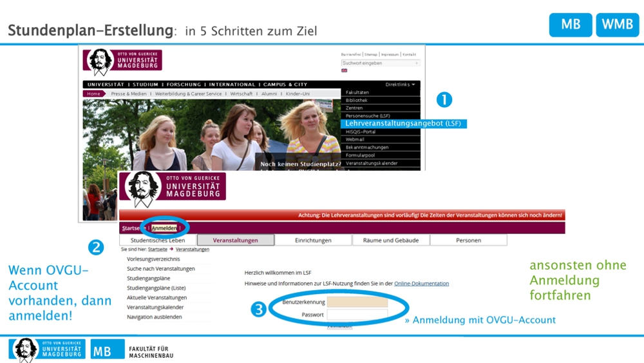Click the Barrierefrei link
Viewport: 644px width, 363px height.
(x=351, y=54)
